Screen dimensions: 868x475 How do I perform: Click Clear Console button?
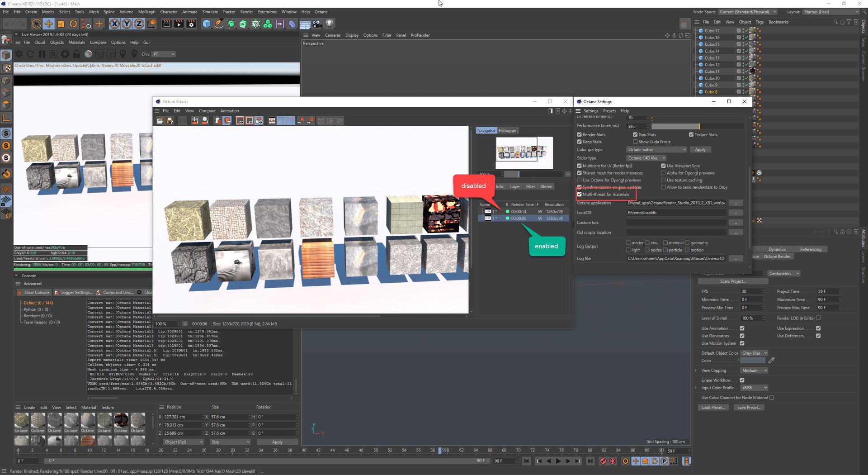tap(33, 293)
